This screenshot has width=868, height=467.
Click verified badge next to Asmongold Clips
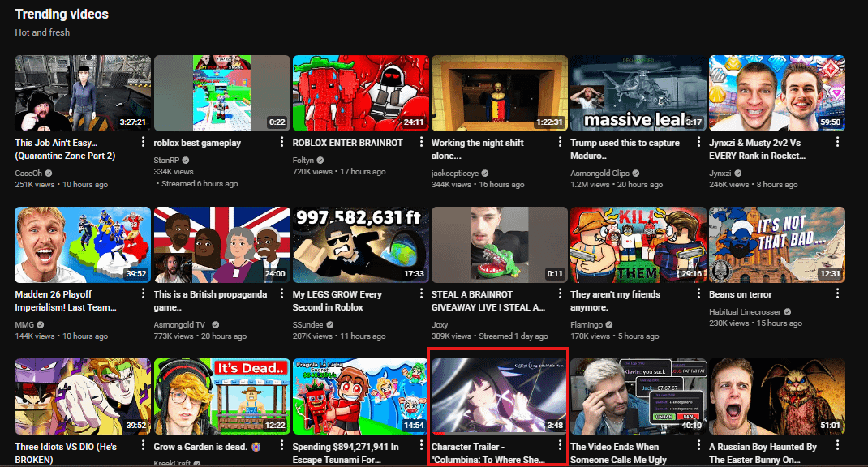coord(636,174)
